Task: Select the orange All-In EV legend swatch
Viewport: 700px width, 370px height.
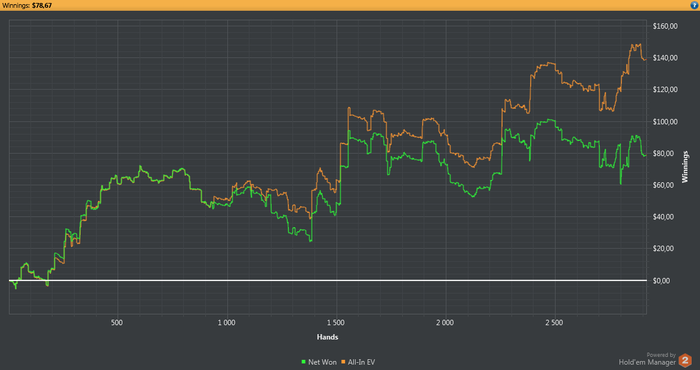Action: click(343, 362)
